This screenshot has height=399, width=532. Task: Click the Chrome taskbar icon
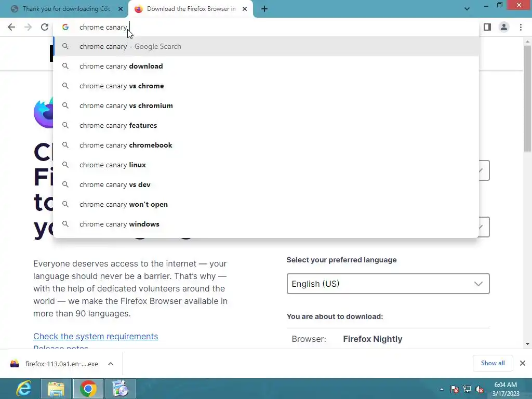click(88, 389)
